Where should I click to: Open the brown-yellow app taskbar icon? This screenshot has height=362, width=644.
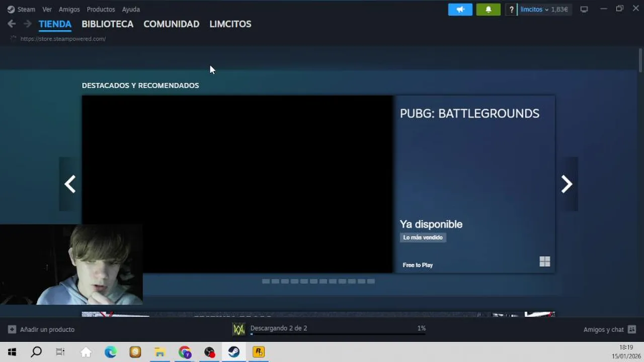(x=135, y=352)
